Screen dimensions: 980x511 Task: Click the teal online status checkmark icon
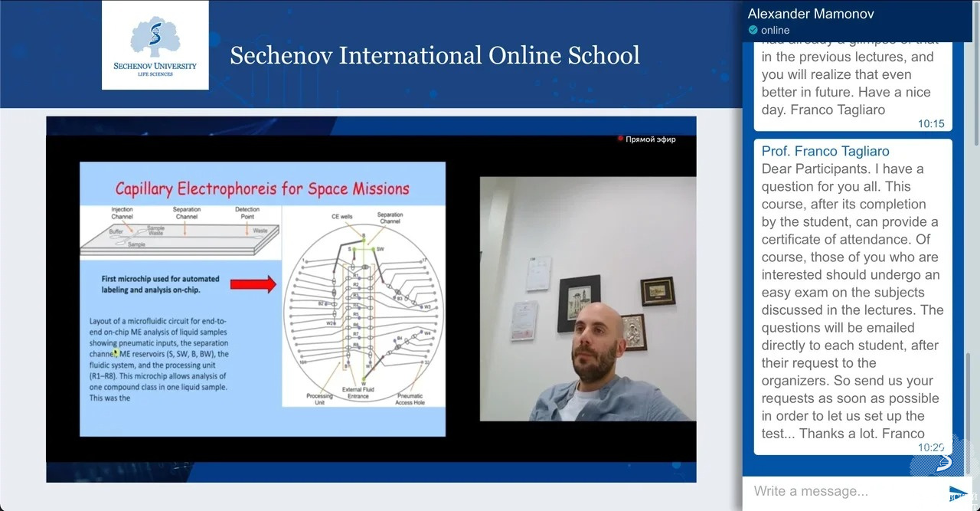pyautogui.click(x=753, y=30)
